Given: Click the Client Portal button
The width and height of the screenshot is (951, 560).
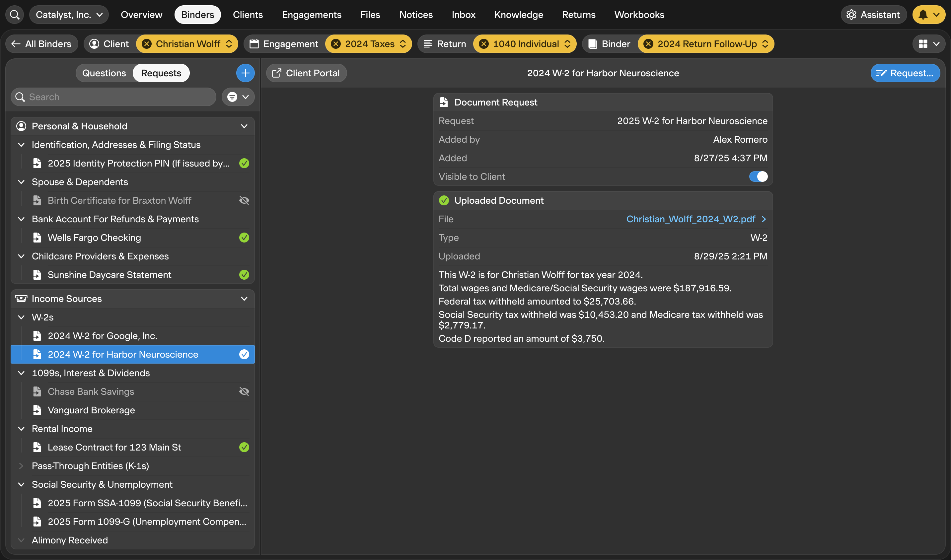Looking at the screenshot, I should click(x=306, y=73).
